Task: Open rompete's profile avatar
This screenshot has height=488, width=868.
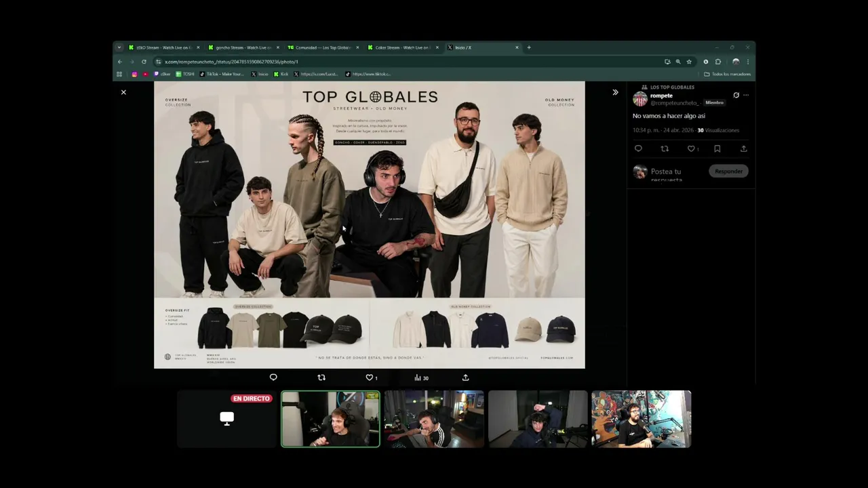Action: pyautogui.click(x=639, y=100)
